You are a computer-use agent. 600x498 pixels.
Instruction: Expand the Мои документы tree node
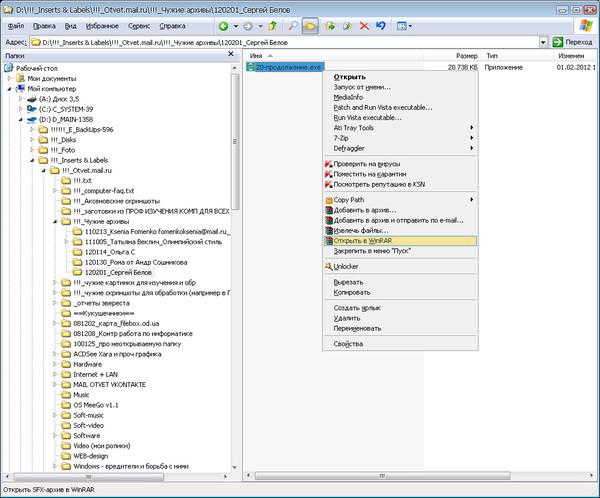9,78
